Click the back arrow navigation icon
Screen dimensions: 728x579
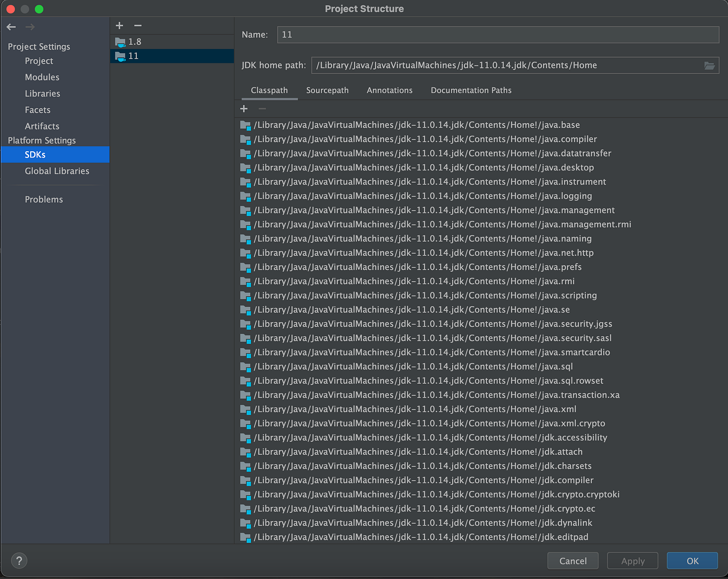click(11, 27)
